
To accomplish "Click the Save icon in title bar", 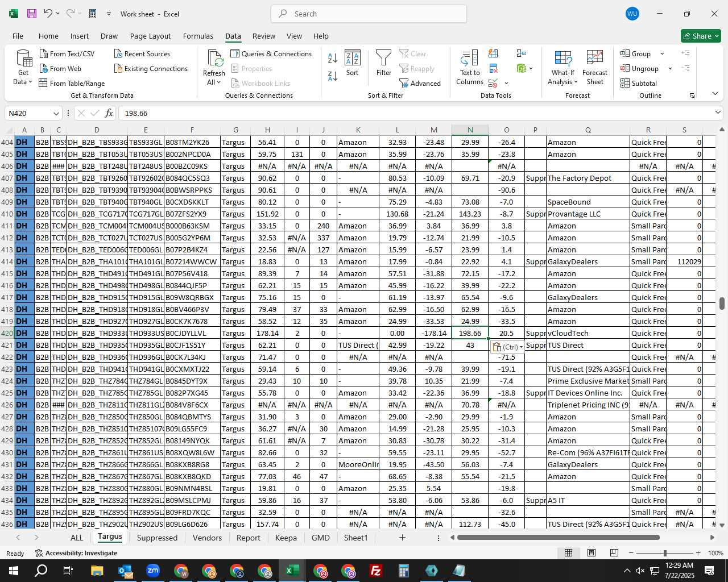I will pyautogui.click(x=32, y=14).
